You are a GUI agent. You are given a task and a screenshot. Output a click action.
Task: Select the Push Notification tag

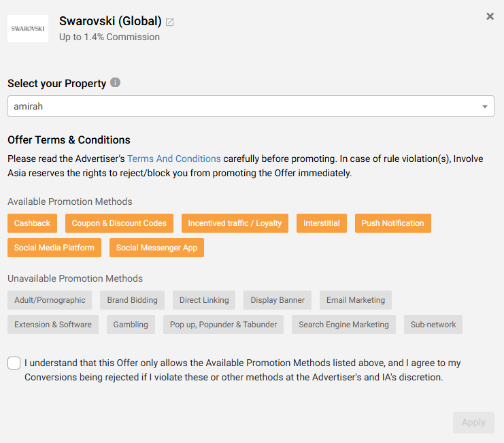point(392,223)
